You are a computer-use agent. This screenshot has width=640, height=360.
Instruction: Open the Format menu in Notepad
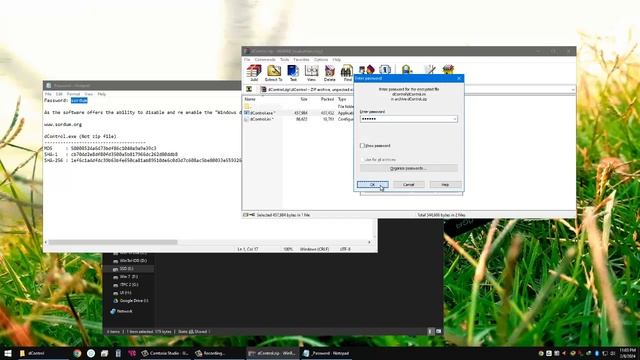point(73,94)
